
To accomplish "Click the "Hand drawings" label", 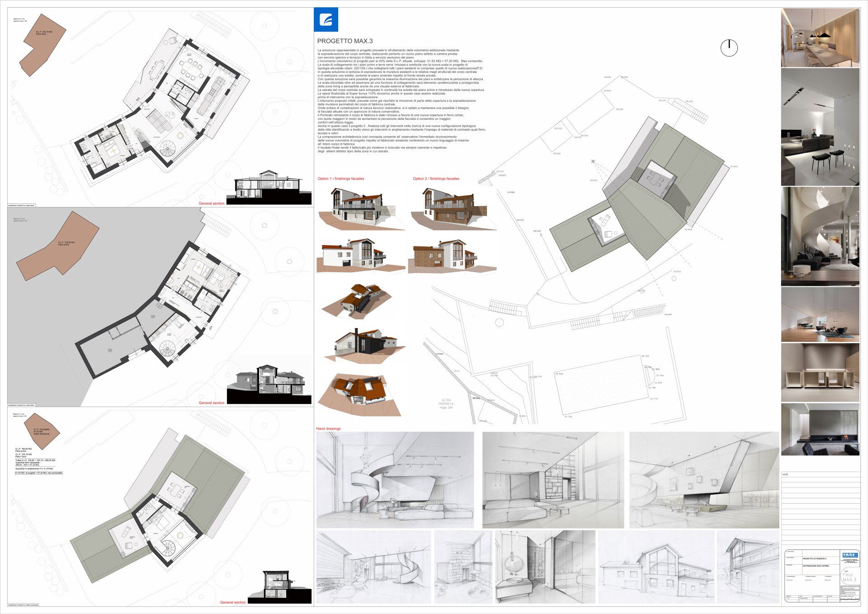I will [329, 429].
